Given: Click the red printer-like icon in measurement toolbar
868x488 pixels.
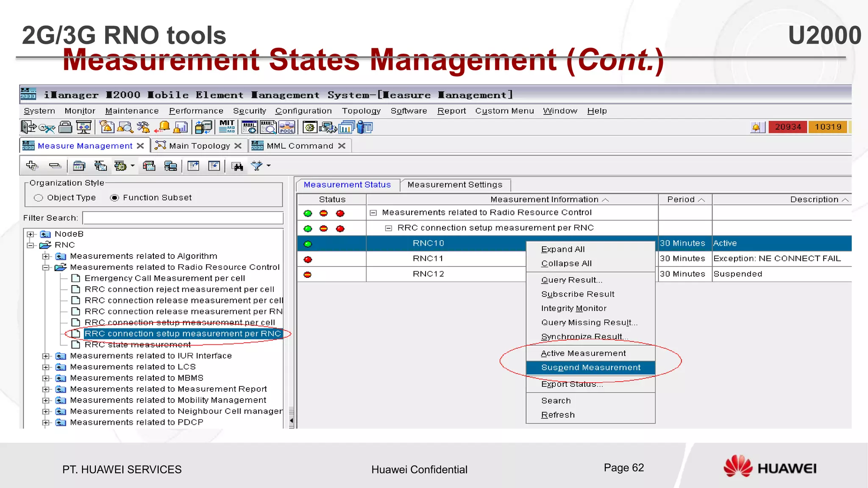Looking at the screenshot, I should (149, 166).
